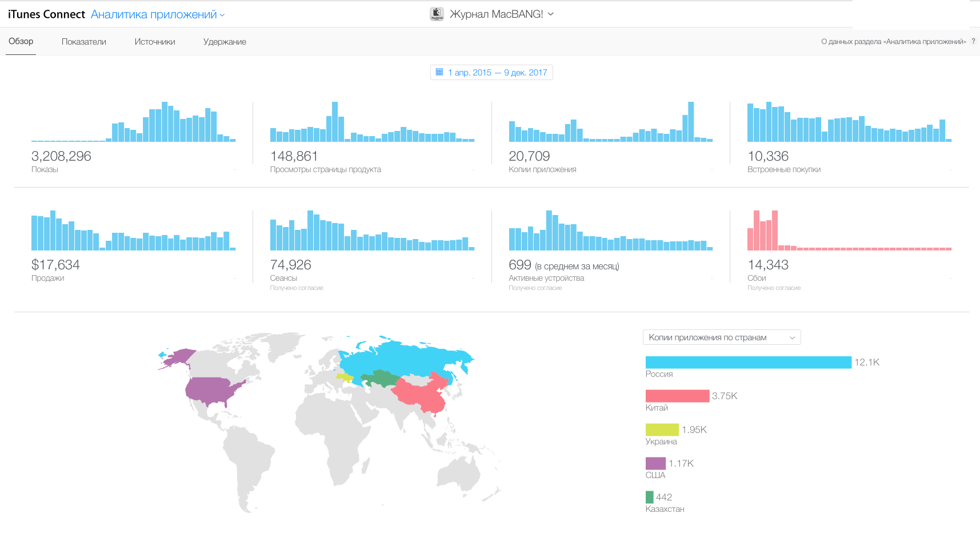Click the green Казахстан bar
980x537 pixels.
[x=649, y=497]
